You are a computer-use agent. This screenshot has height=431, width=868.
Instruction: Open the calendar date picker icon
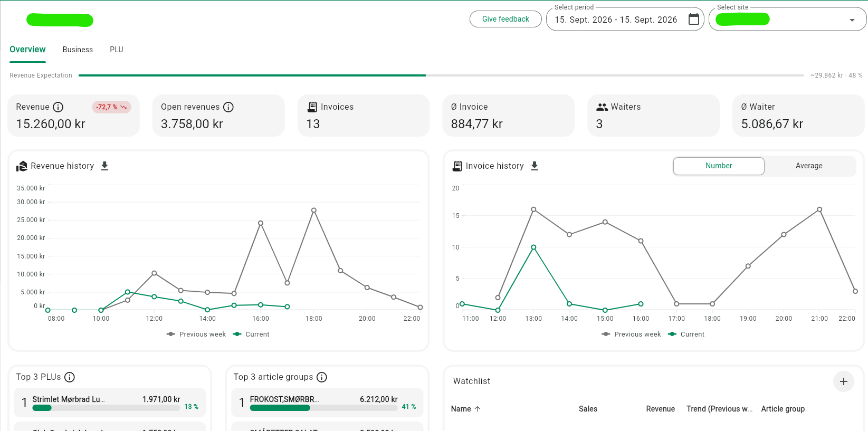click(694, 20)
